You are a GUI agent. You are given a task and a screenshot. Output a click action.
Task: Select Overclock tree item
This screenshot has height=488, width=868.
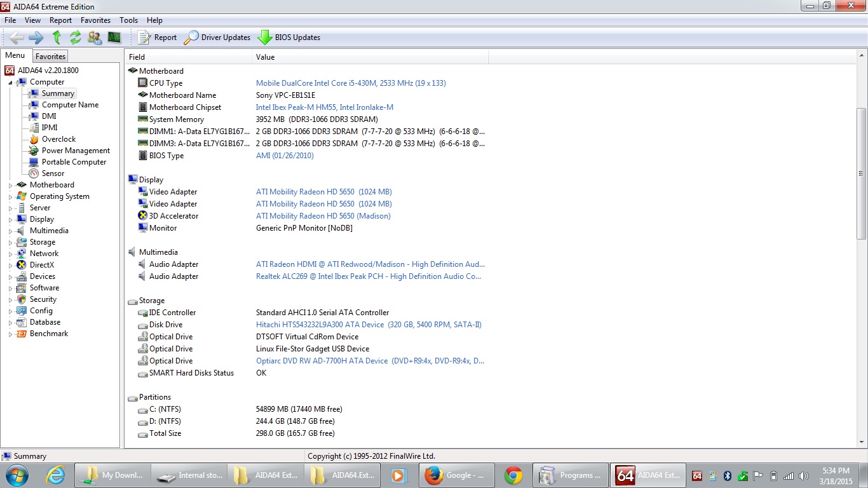point(58,139)
